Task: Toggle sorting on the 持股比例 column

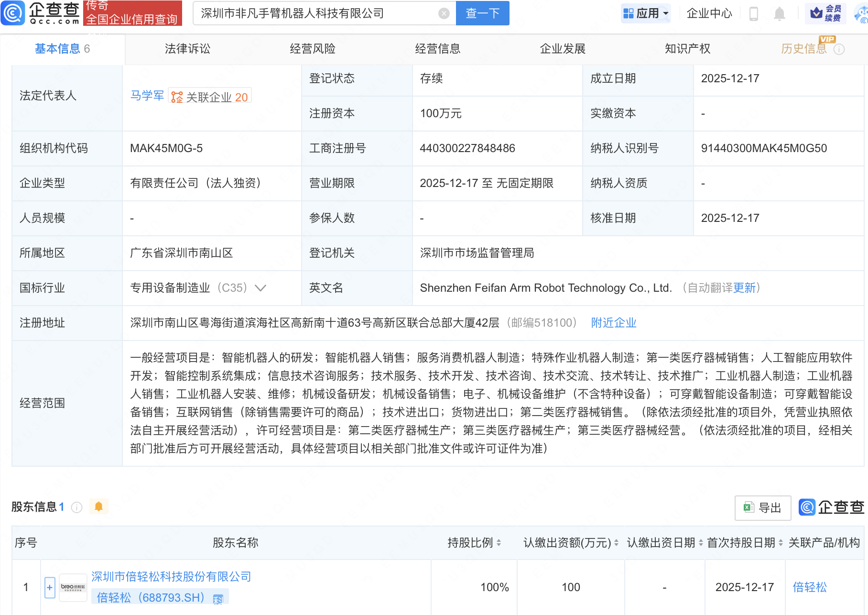Action: click(499, 543)
